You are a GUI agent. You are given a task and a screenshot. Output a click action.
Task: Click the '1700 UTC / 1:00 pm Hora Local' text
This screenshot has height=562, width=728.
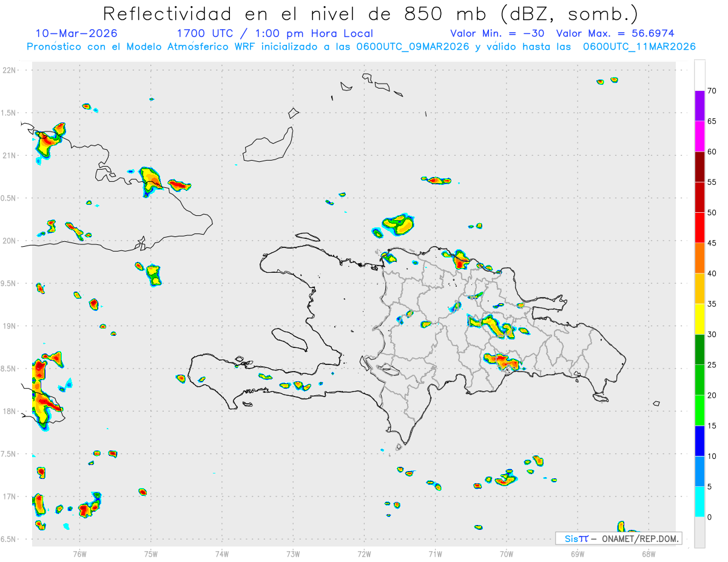[275, 33]
